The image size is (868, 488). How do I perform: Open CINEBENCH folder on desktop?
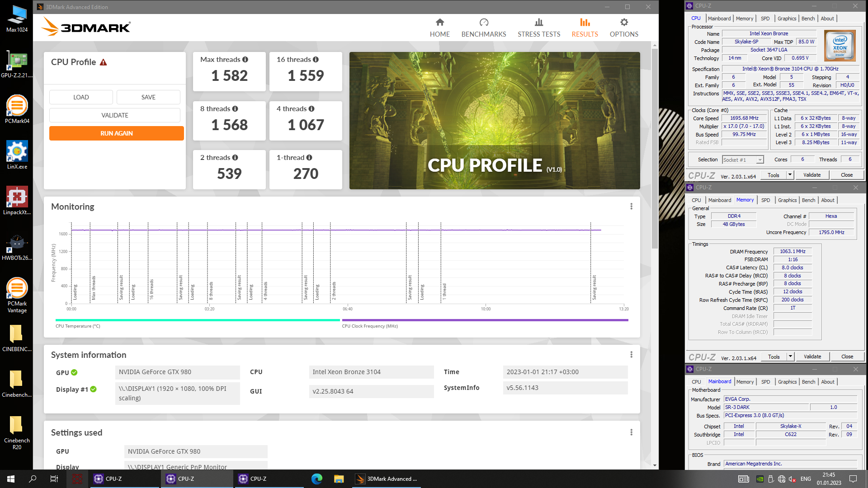17,338
